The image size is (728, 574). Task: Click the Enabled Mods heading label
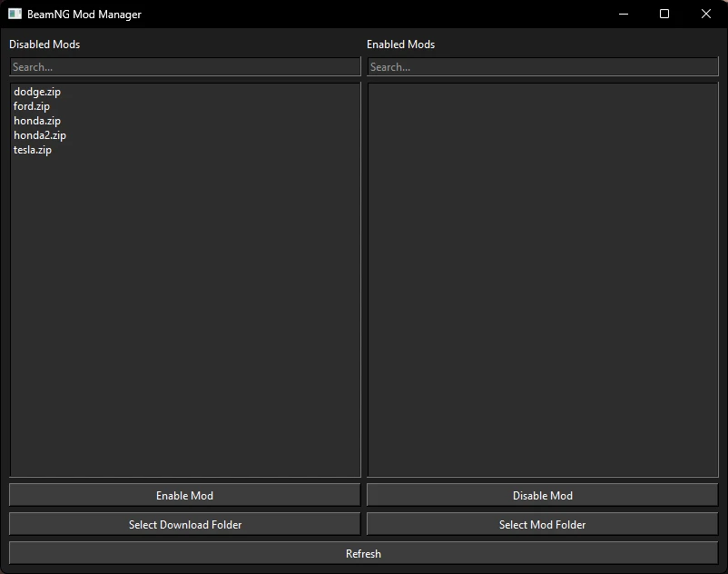point(400,45)
